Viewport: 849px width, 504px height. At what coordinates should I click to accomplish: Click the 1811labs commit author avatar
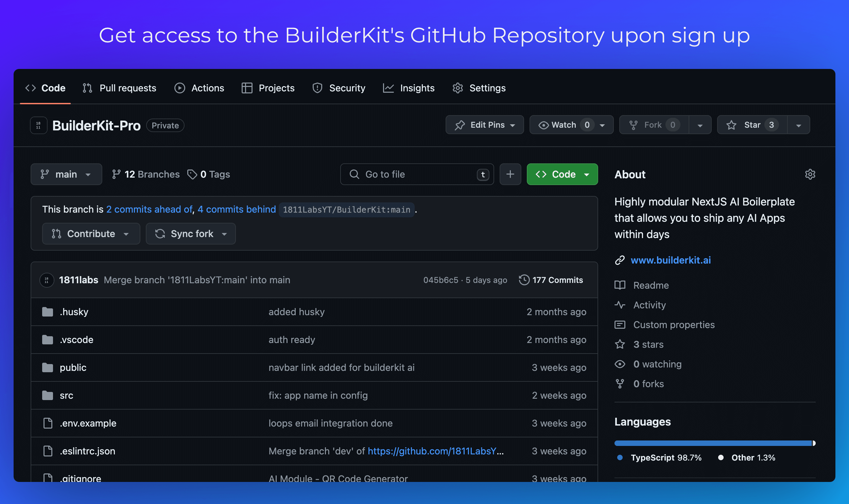tap(47, 280)
